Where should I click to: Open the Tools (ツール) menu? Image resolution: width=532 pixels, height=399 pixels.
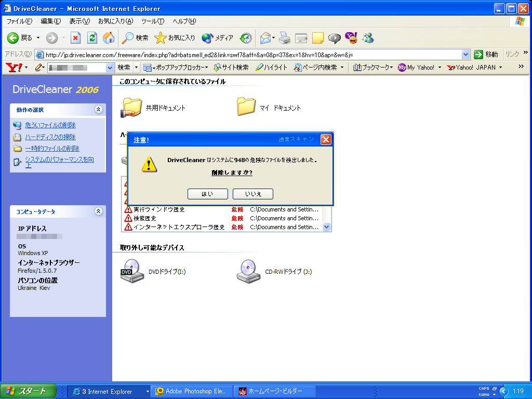[153, 21]
